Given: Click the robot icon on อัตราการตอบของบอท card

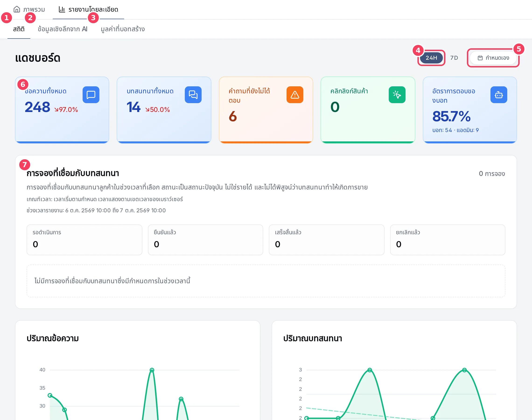Looking at the screenshot, I should (x=499, y=95).
